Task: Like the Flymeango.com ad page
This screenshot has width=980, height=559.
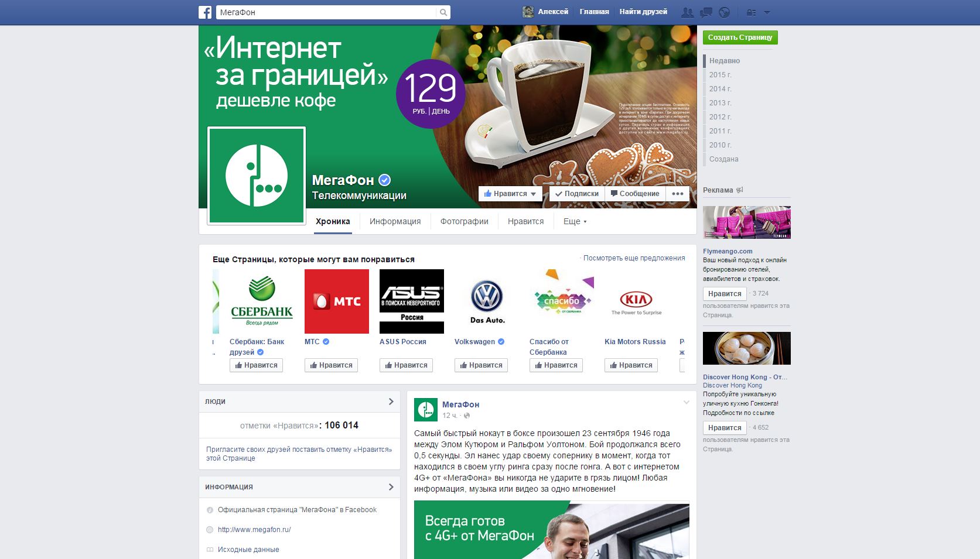Action: click(x=725, y=294)
